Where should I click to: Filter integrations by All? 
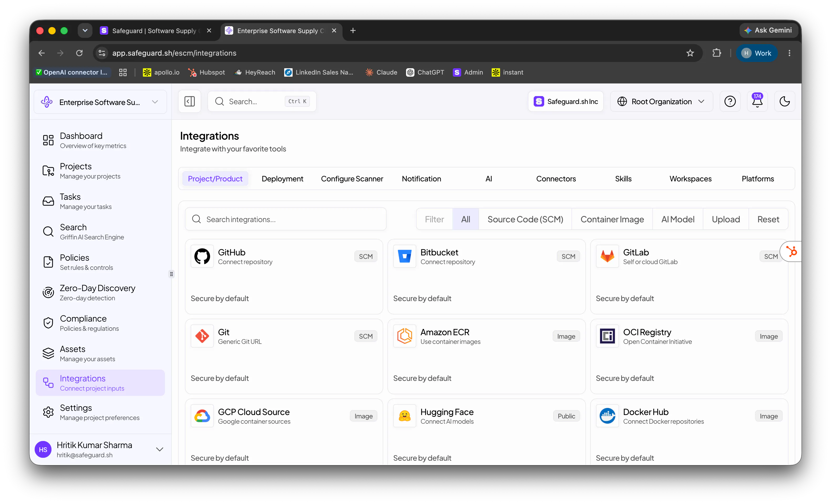(x=465, y=219)
